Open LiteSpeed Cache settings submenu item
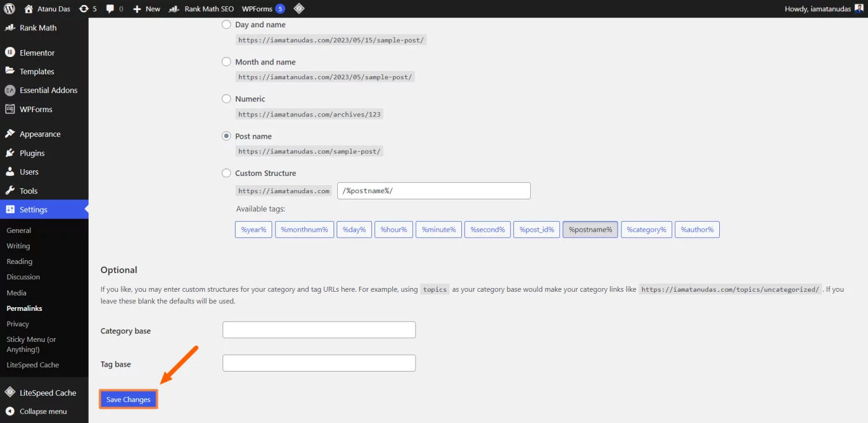Image resolution: width=868 pixels, height=423 pixels. [x=32, y=365]
